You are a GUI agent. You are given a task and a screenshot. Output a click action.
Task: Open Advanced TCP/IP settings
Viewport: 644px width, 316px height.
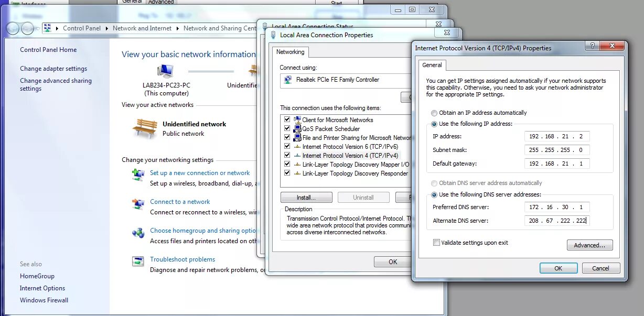pos(589,245)
